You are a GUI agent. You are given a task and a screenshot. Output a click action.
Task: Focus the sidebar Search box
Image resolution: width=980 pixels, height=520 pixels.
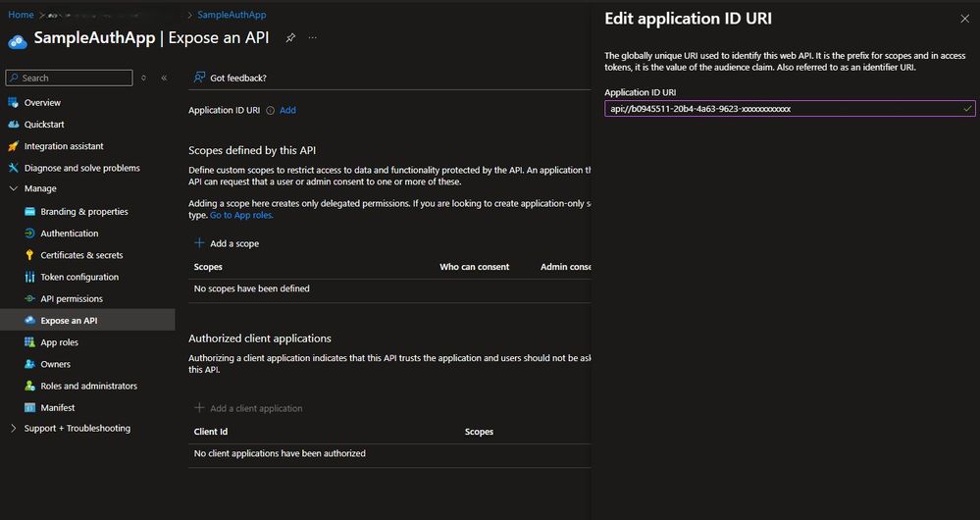point(69,78)
